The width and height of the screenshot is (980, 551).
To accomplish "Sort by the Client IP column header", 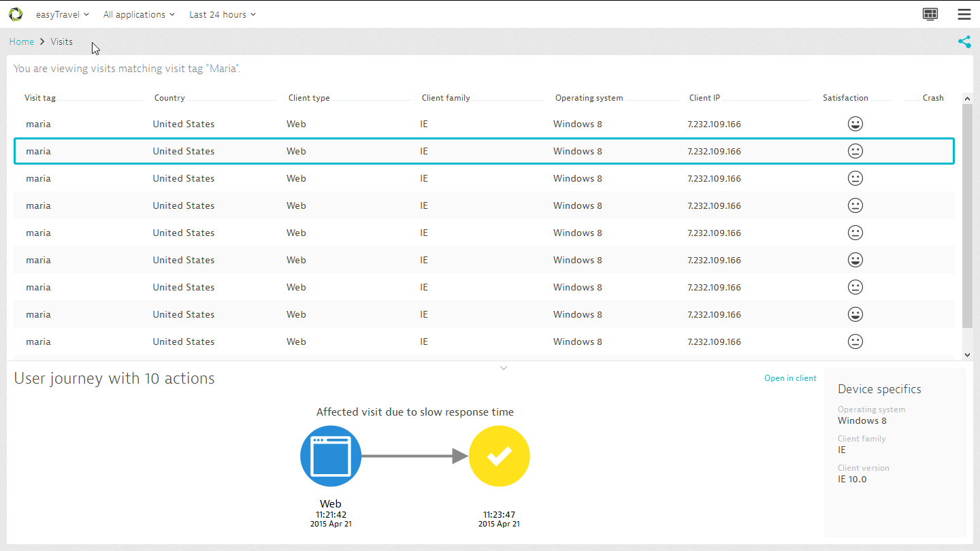I will click(x=704, y=98).
